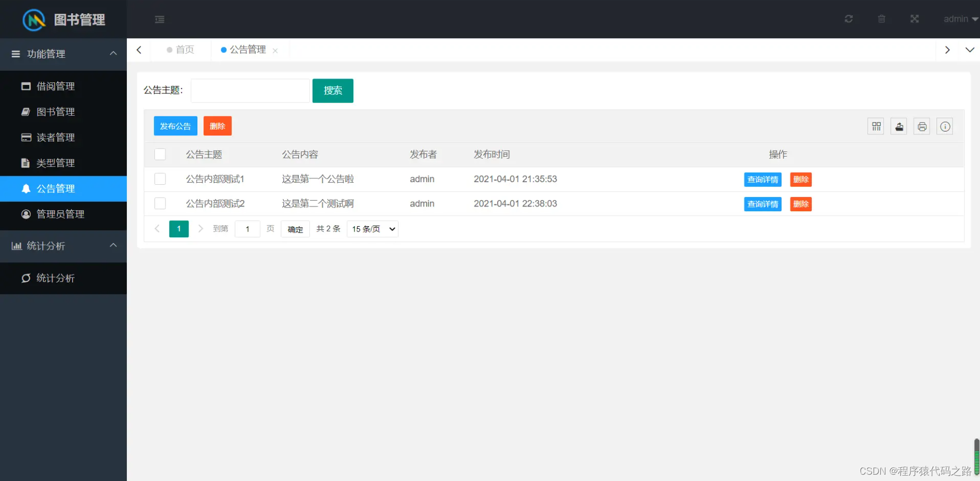Click the print icon above the table
The height and width of the screenshot is (481, 980).
[x=922, y=126]
